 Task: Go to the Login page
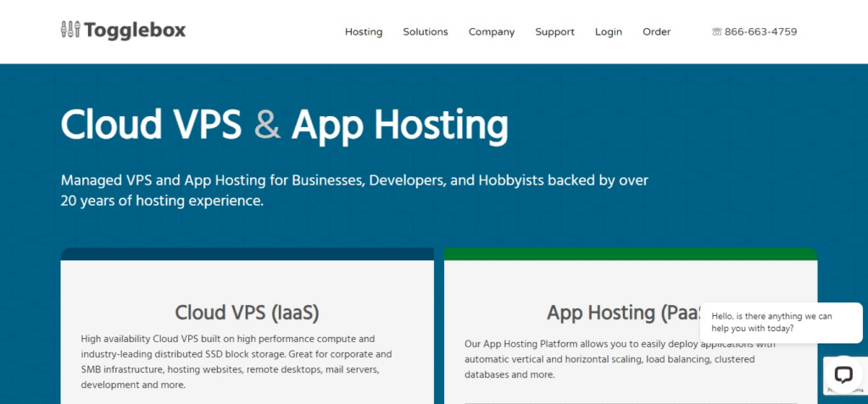pyautogui.click(x=609, y=32)
